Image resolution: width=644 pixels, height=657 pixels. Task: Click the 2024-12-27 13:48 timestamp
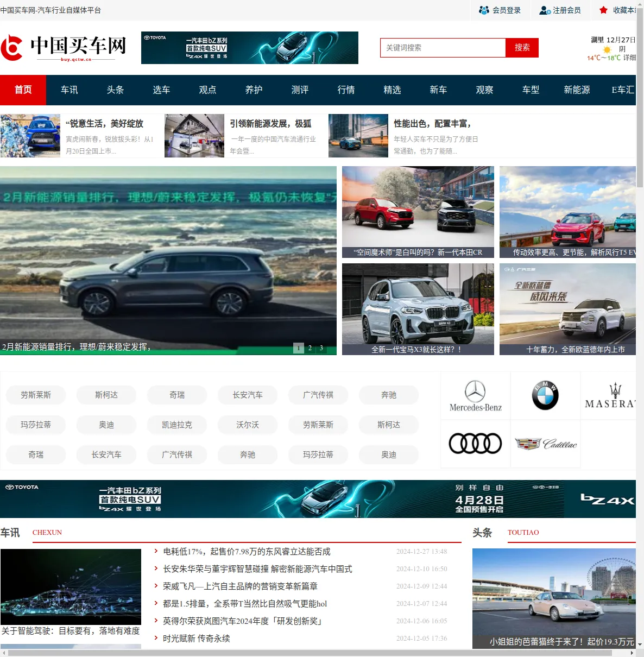[422, 552]
